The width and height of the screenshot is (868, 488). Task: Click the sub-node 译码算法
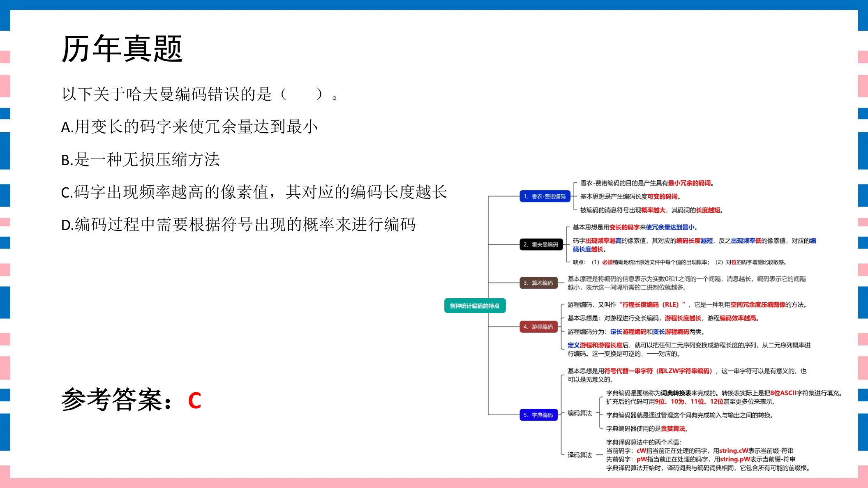pyautogui.click(x=579, y=455)
